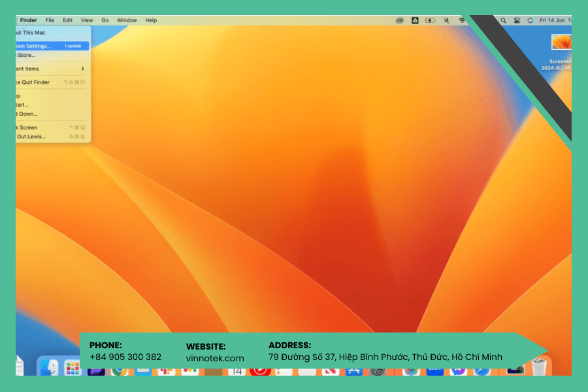Screen dimensions: 588x392
Task: Choose About This Mac
Action: click(52, 33)
